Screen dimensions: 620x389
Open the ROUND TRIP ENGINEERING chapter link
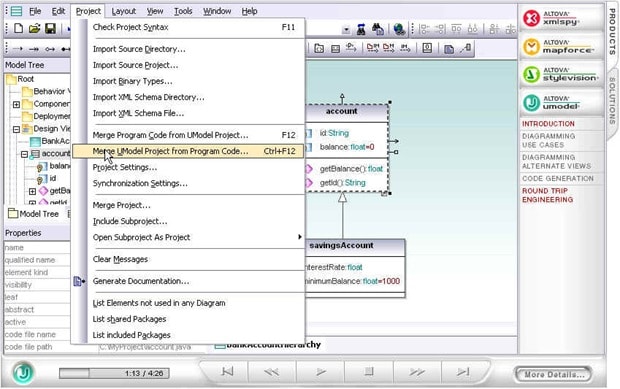[547, 195]
